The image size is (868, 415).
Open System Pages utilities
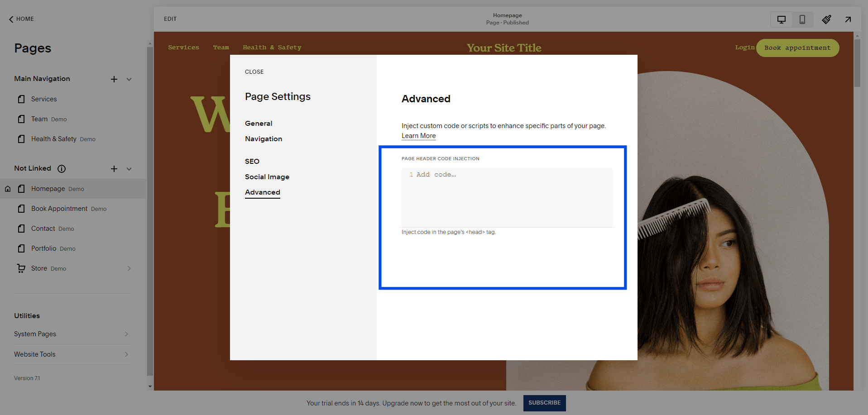(72, 334)
